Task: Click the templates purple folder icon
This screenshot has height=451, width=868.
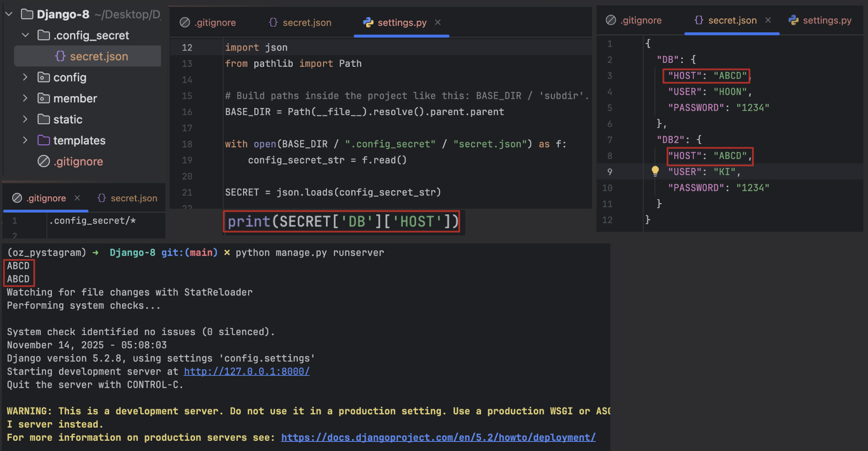Action: tap(44, 140)
